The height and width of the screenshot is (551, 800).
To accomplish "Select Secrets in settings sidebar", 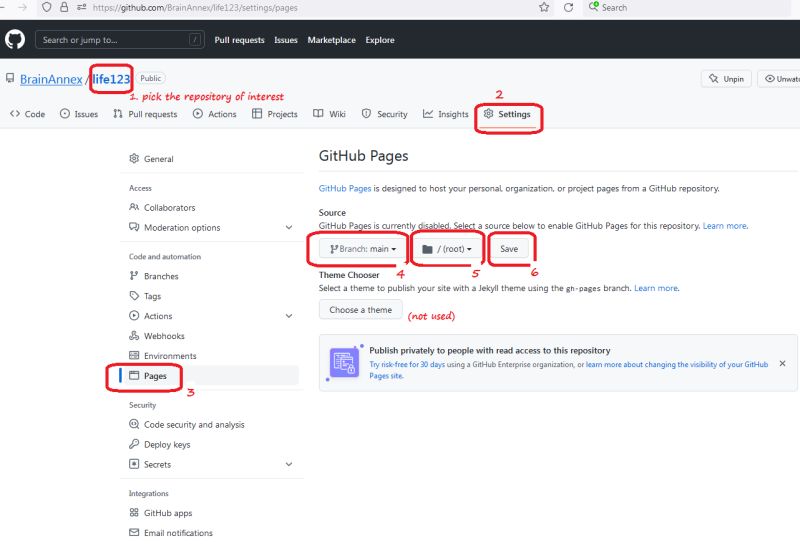I will pos(211,464).
